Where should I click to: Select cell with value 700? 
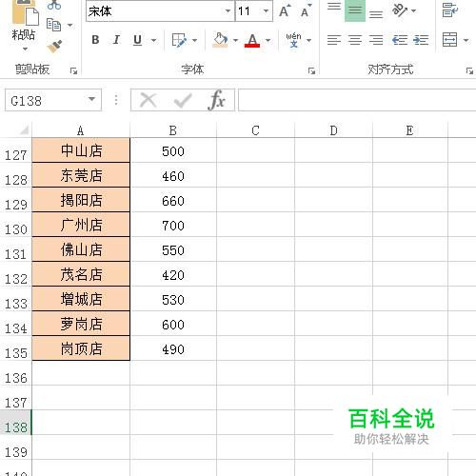[173, 225]
